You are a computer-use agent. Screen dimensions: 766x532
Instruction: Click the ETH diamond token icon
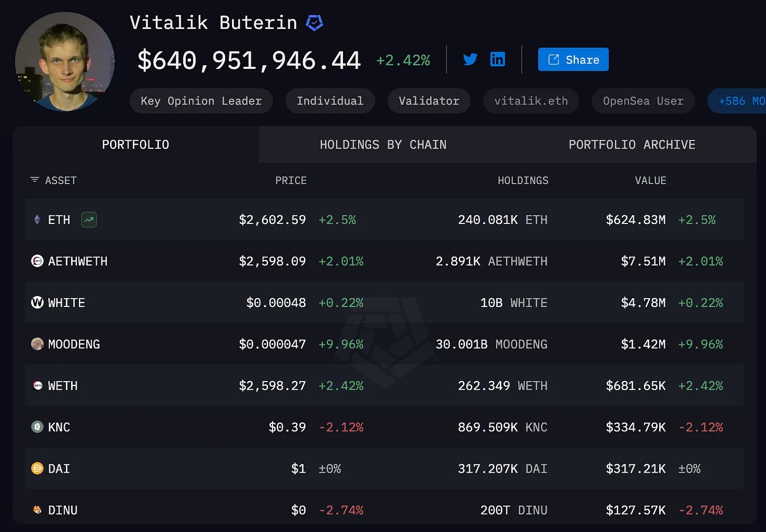[37, 220]
